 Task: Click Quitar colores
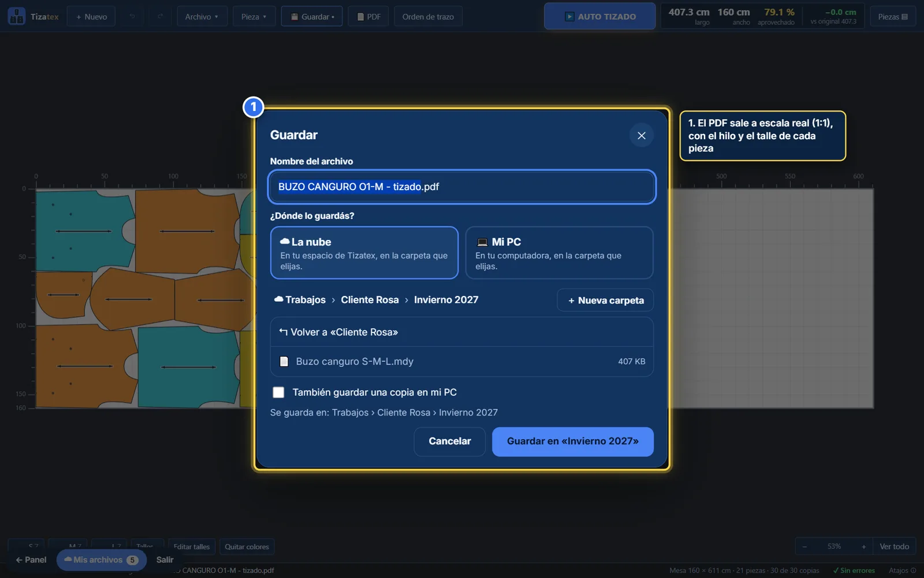pos(247,546)
